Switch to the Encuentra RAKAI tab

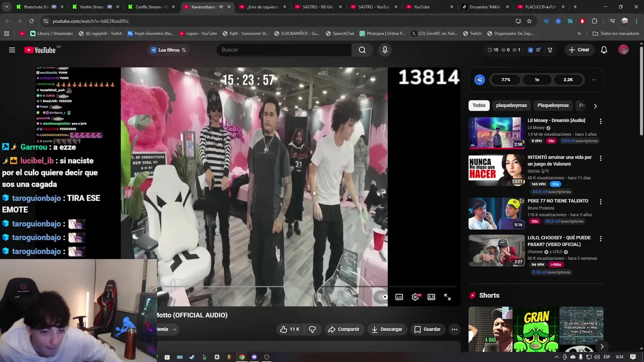coord(487,7)
